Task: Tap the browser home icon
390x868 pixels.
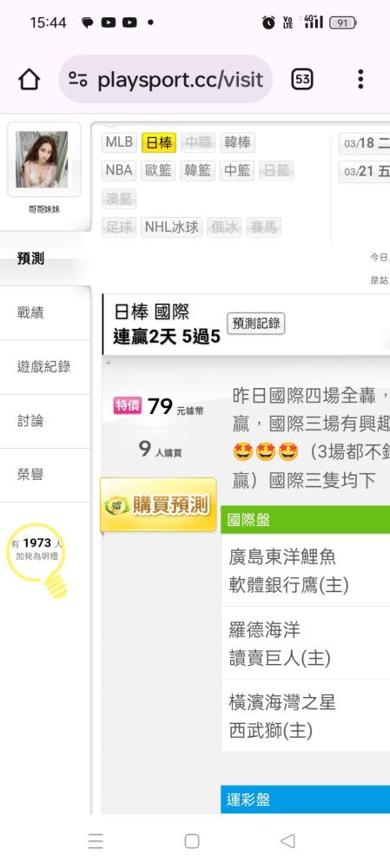Action: tap(30, 80)
